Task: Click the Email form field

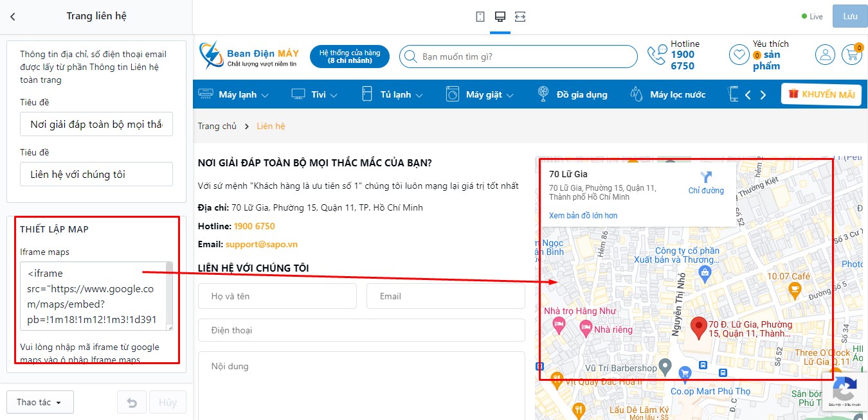Action: [446, 296]
